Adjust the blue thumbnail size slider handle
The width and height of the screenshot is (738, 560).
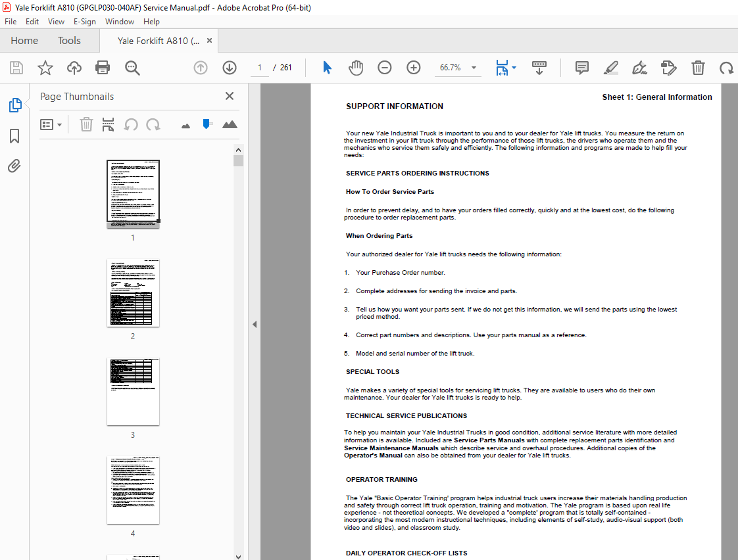pos(206,124)
